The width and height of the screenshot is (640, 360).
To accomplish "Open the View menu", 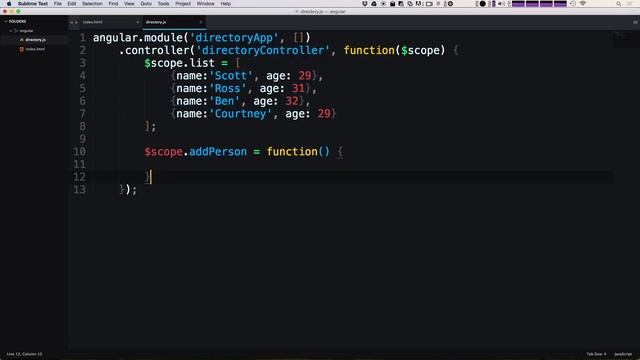I will (x=129, y=4).
